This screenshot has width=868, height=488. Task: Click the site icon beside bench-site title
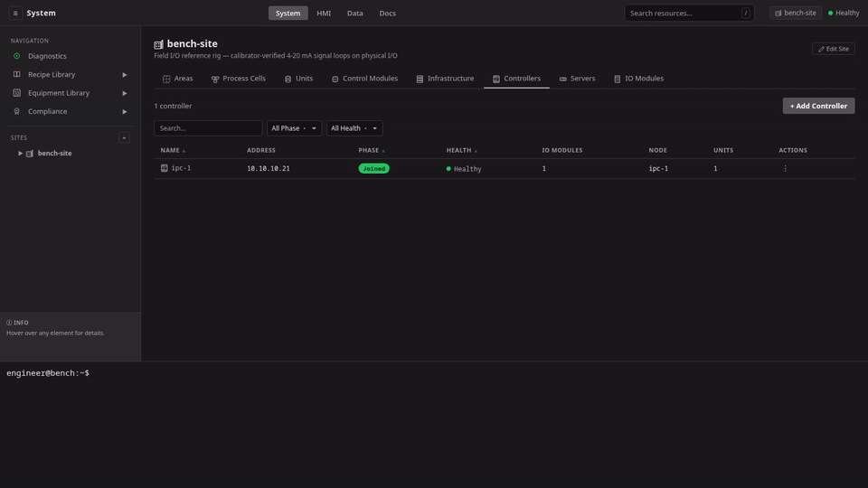coord(158,44)
